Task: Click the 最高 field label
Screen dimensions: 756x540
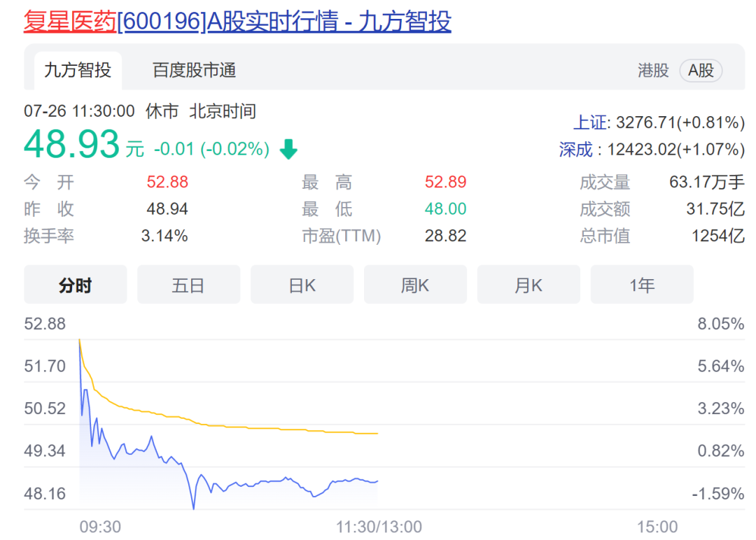Action: 327,182
